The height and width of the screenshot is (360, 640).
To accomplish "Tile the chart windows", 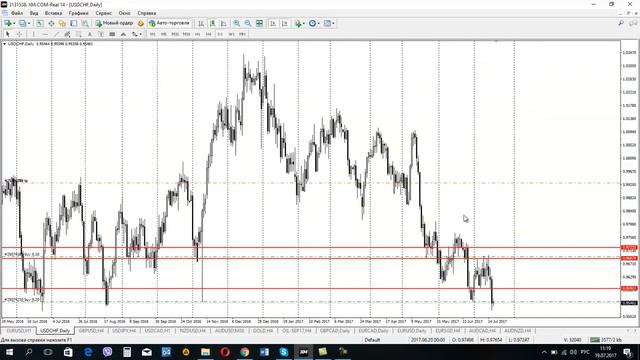I will coord(259,23).
